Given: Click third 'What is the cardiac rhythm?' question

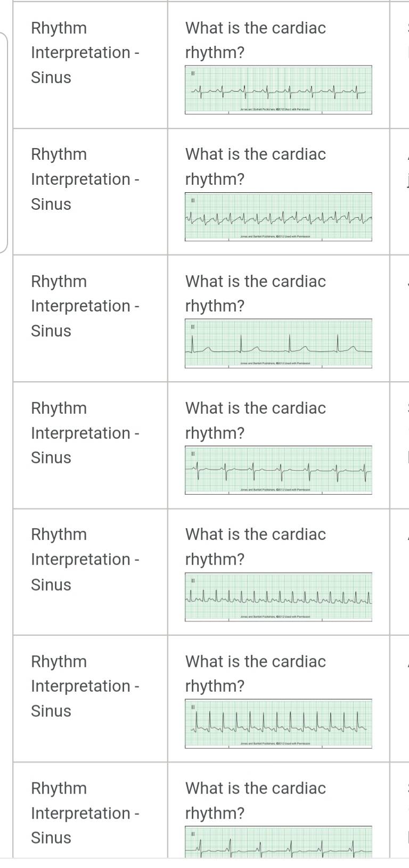Looking at the screenshot, I should tap(256, 293).
